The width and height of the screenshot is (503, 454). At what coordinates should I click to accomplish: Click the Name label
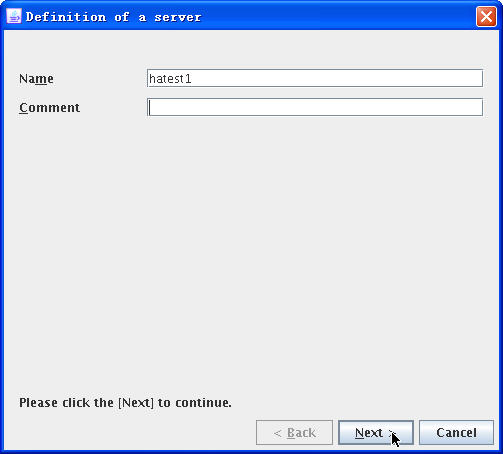point(36,79)
